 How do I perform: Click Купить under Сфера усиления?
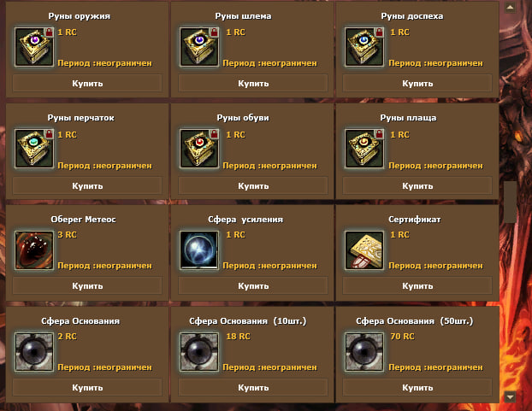point(253,286)
